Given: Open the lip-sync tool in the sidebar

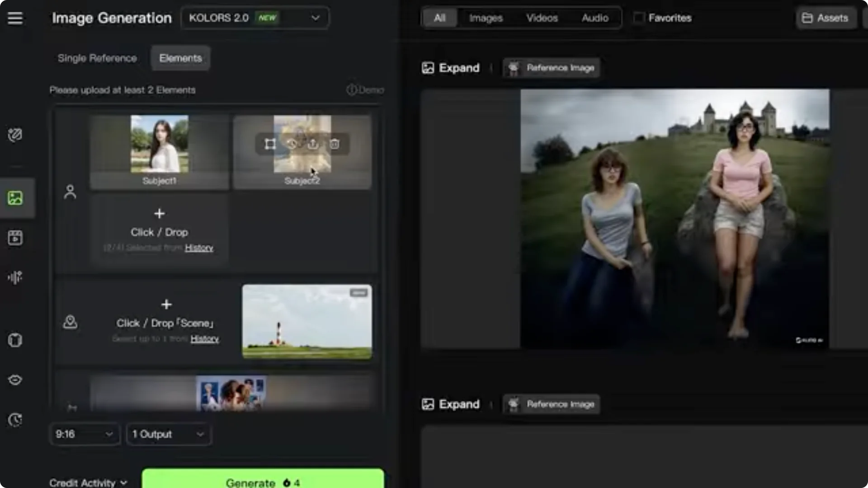Looking at the screenshot, I should click(x=15, y=380).
